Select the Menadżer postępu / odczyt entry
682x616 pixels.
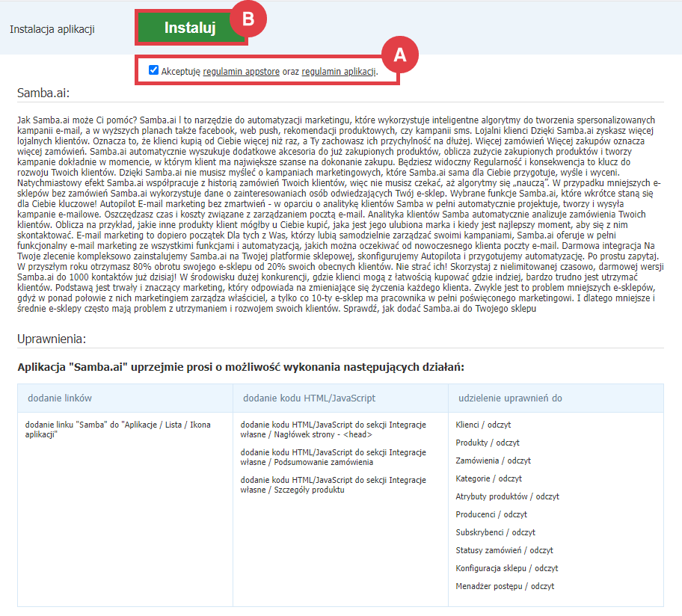505,586
